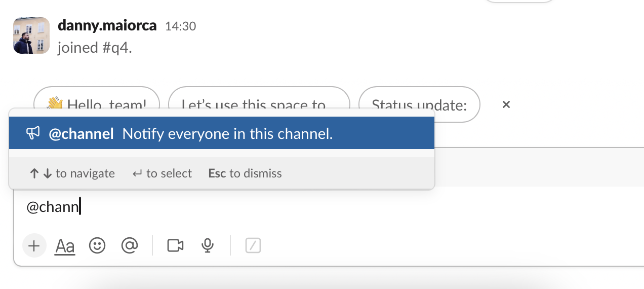Click the "joined #q4." message text
Viewport: 644px width, 289px height.
(95, 48)
